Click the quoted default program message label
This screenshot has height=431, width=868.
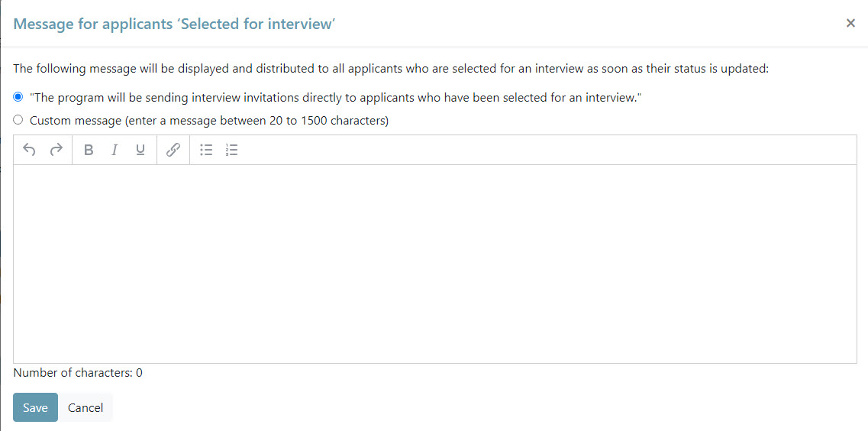[x=334, y=98]
